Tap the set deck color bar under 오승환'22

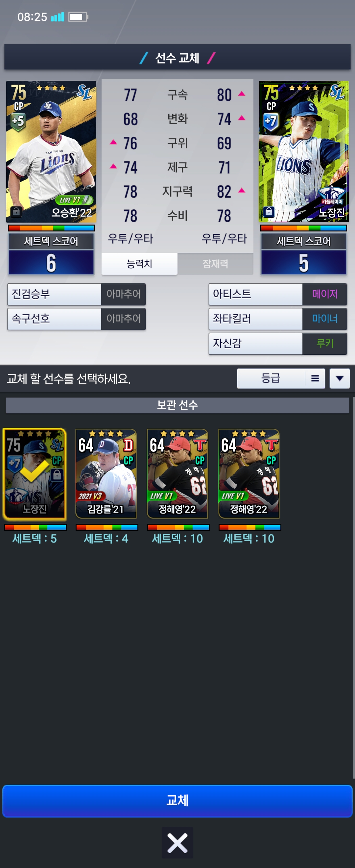(51, 228)
